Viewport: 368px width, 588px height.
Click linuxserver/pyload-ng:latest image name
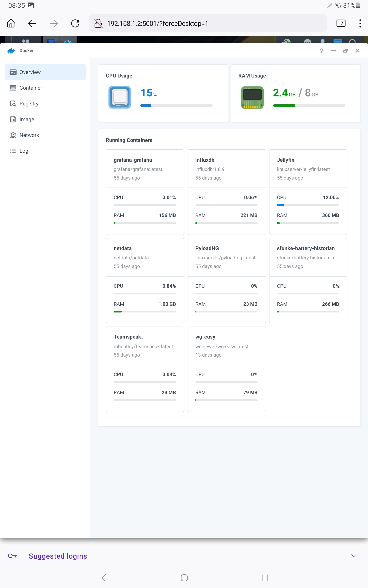[x=225, y=258]
